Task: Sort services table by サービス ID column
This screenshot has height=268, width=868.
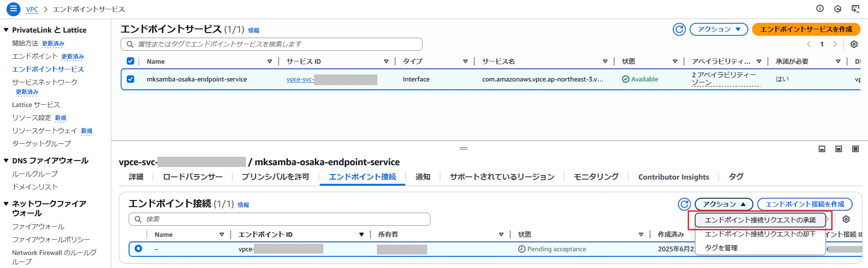Action: [x=386, y=61]
